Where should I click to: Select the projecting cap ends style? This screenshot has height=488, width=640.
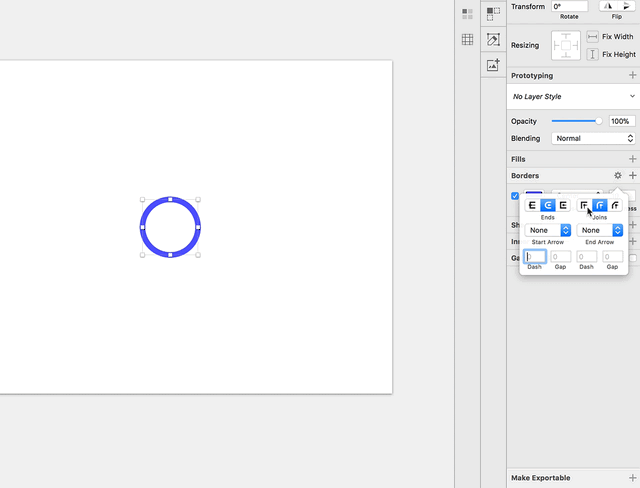563,205
